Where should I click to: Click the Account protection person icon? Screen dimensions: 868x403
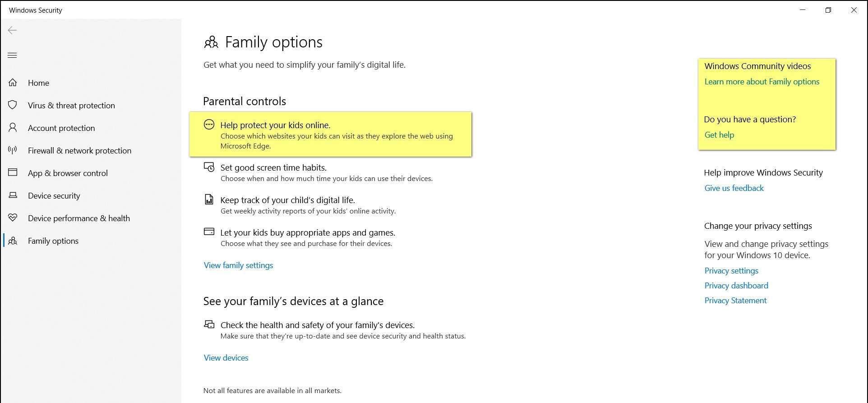tap(13, 127)
